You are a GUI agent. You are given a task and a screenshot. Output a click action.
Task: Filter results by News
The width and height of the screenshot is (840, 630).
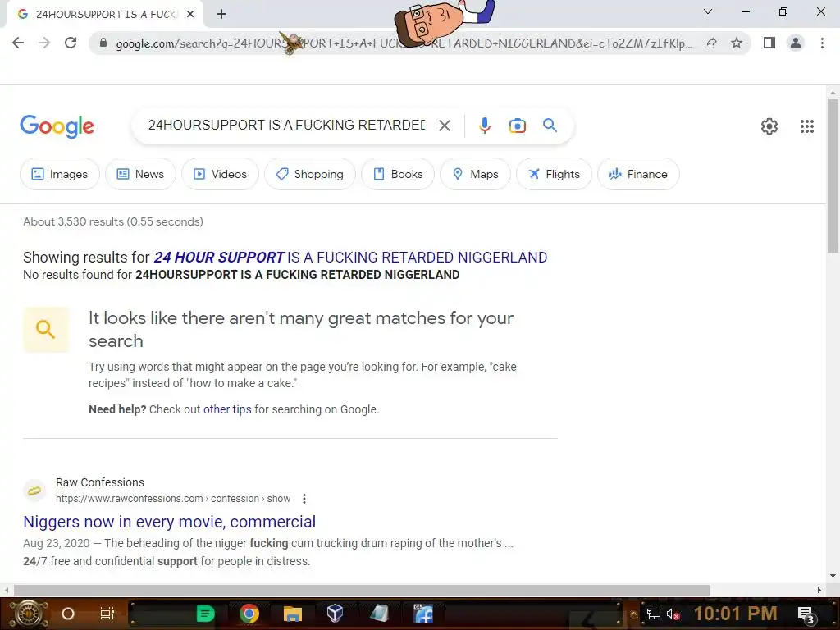(x=140, y=174)
